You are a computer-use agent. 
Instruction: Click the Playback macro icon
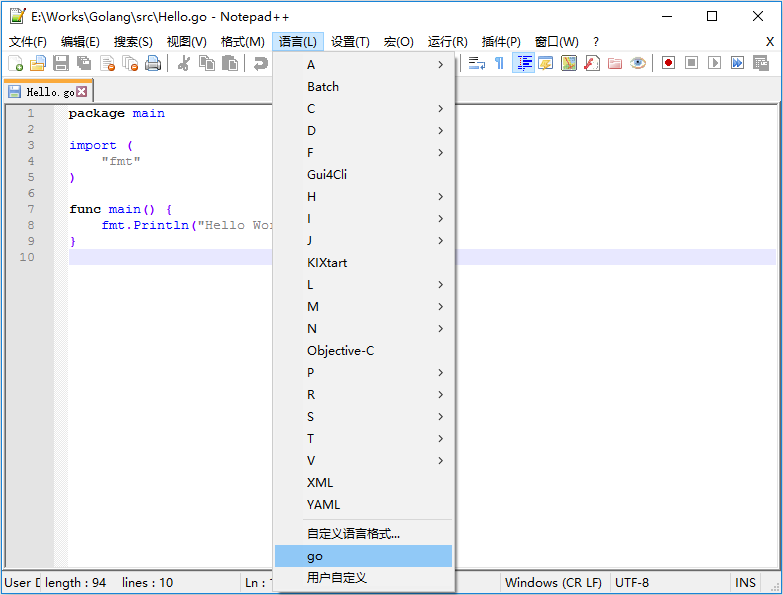714,63
